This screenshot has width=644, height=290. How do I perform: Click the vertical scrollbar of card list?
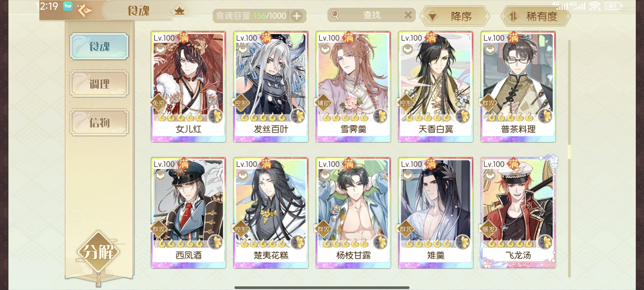[569, 158]
